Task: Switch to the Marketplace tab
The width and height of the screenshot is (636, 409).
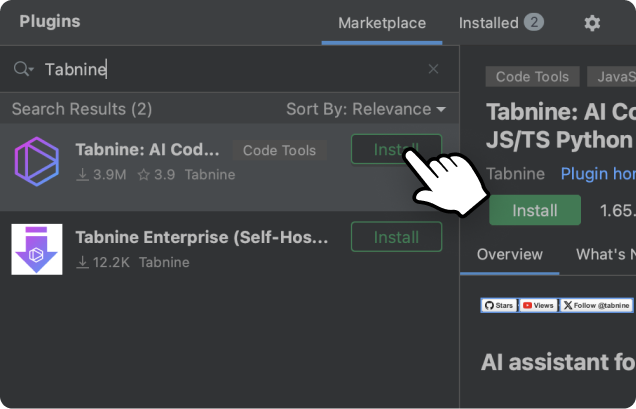Action: click(381, 23)
